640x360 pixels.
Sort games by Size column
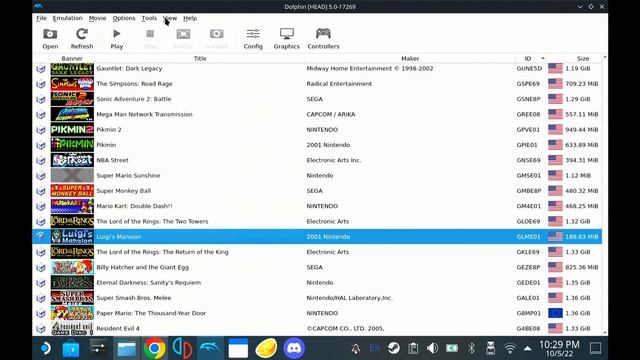click(583, 58)
